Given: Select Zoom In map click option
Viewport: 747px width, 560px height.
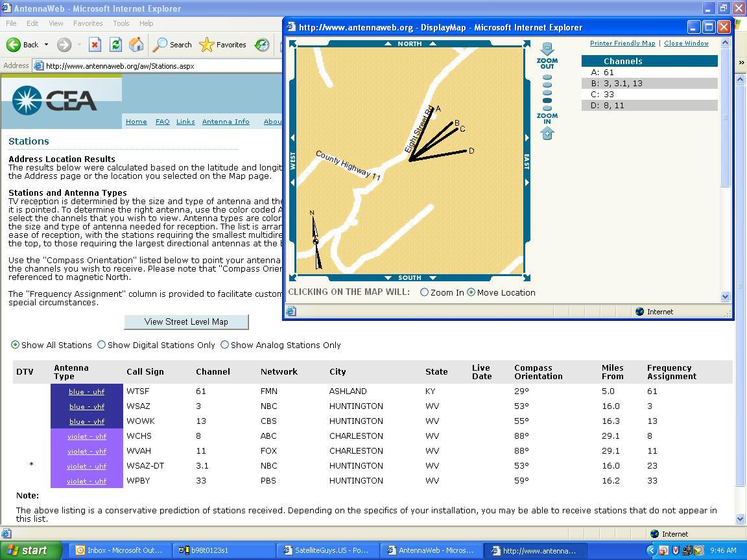Looking at the screenshot, I should (x=424, y=292).
